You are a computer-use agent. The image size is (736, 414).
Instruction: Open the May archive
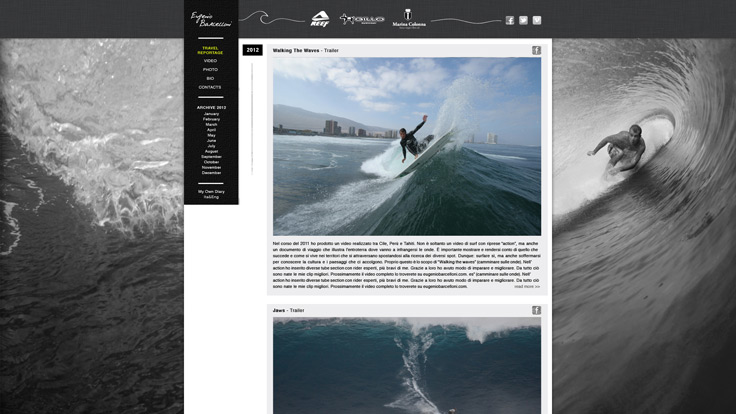pyautogui.click(x=211, y=135)
